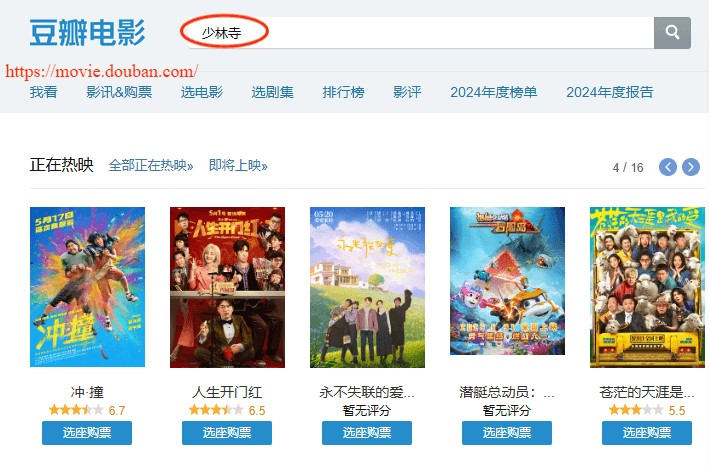Go to next now-showing page arrow

coord(690,167)
